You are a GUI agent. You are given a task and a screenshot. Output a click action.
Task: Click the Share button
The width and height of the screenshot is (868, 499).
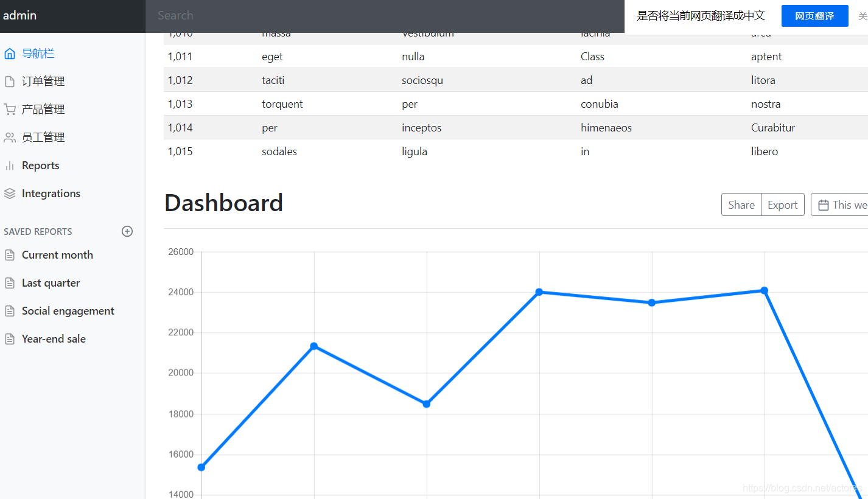click(741, 205)
